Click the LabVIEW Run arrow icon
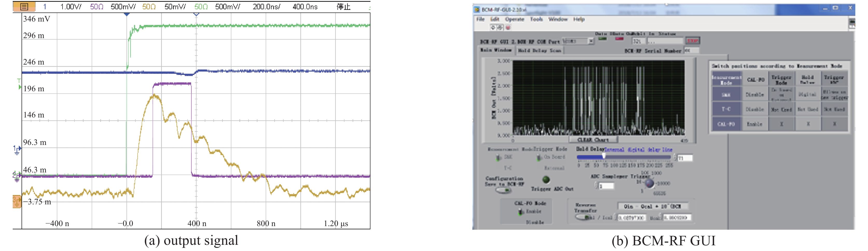This screenshot has height=251, width=868. (493, 28)
